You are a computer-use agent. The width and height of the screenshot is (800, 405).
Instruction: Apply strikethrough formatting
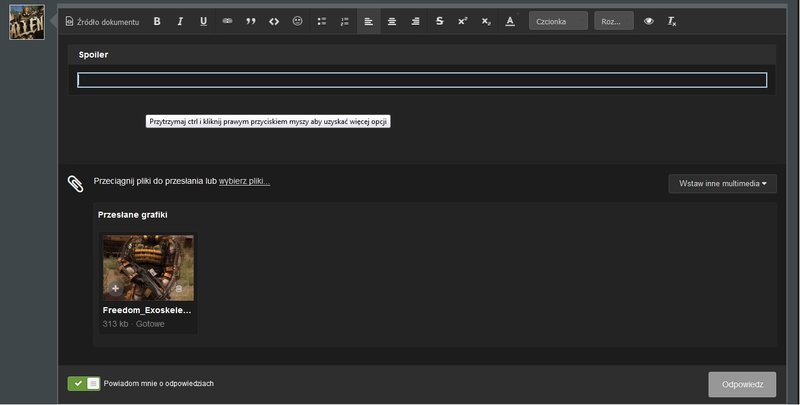tap(439, 21)
